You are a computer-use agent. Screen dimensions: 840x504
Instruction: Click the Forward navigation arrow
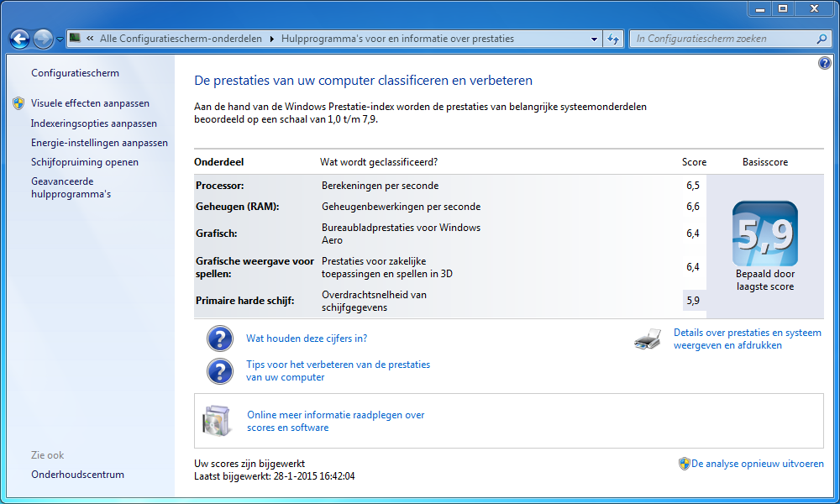tap(43, 39)
